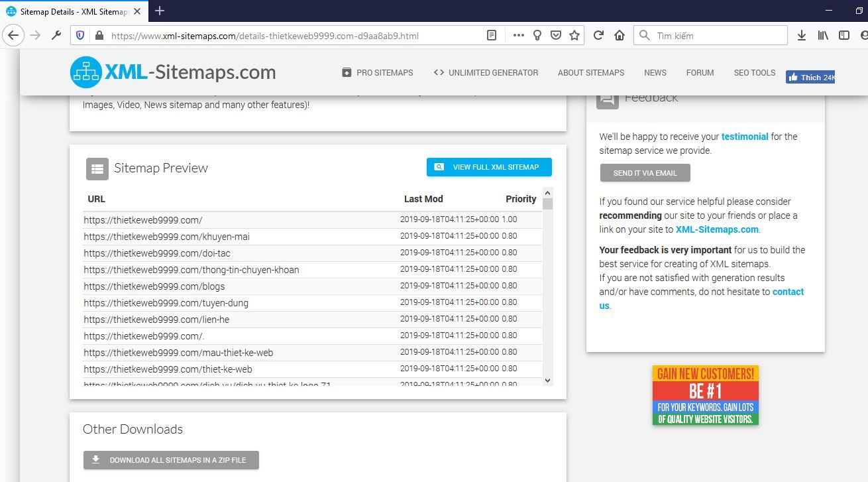Restore the browser window
Viewport: 868px width, 482px height.
[859, 11]
